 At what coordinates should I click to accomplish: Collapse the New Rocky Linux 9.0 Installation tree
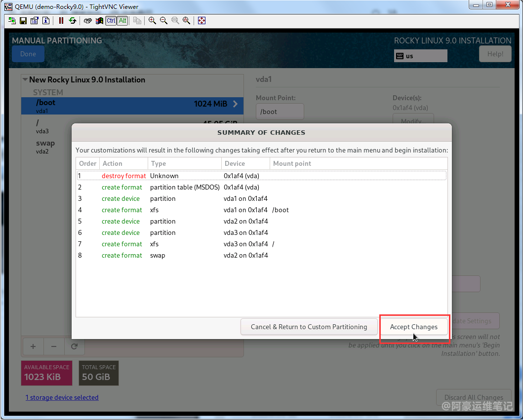click(25, 80)
